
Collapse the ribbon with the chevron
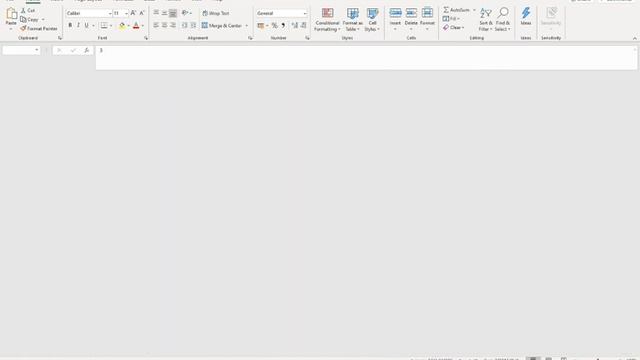(x=635, y=38)
